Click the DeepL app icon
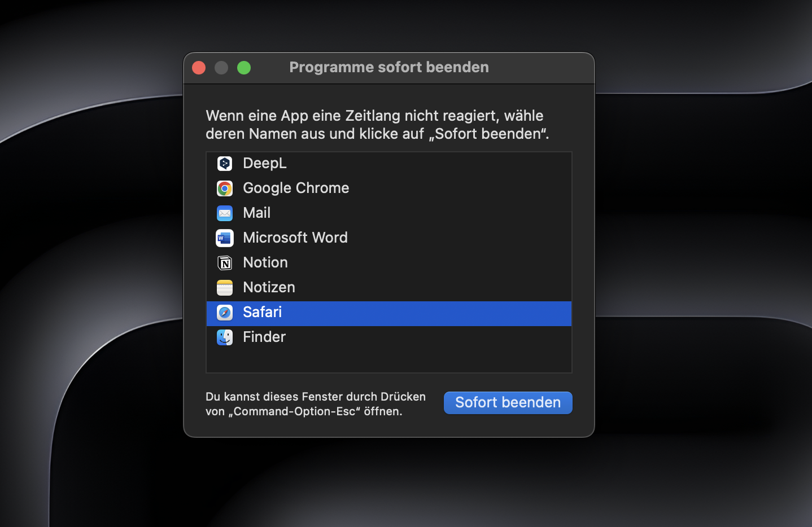 [x=225, y=164]
